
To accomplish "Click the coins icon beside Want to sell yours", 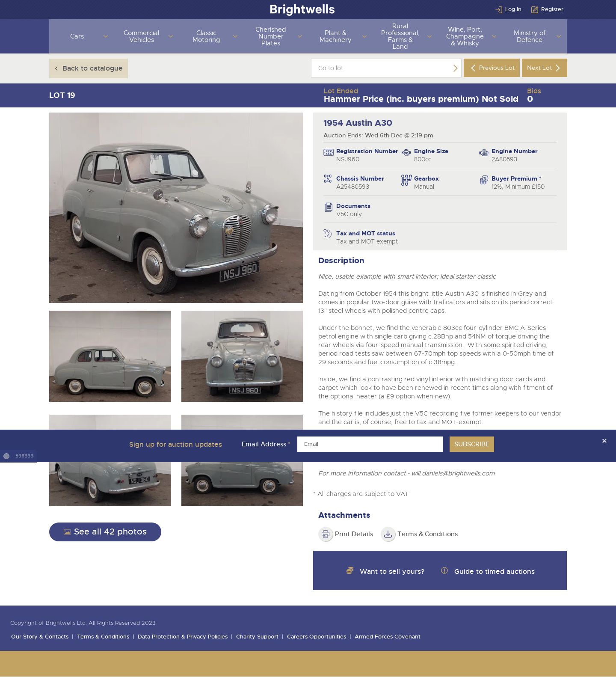I will point(350,570).
